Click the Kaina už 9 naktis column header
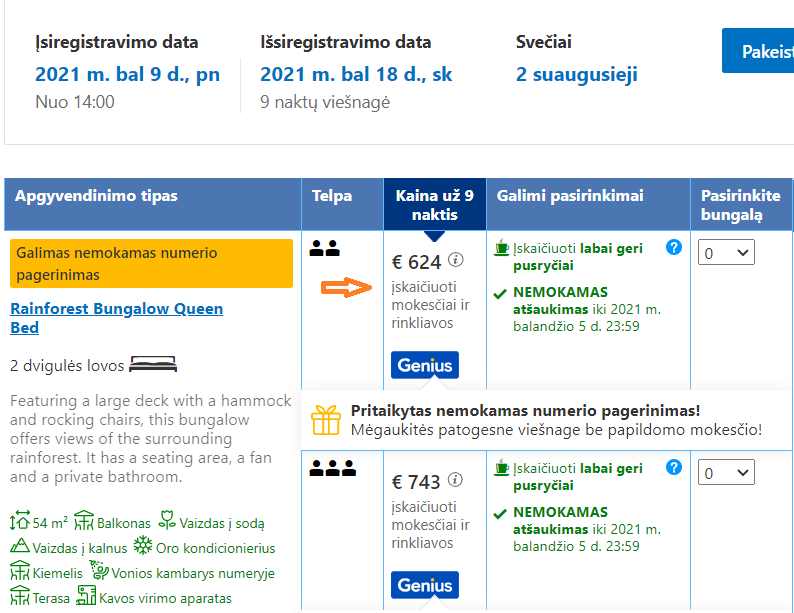This screenshot has height=613, width=794. click(434, 205)
